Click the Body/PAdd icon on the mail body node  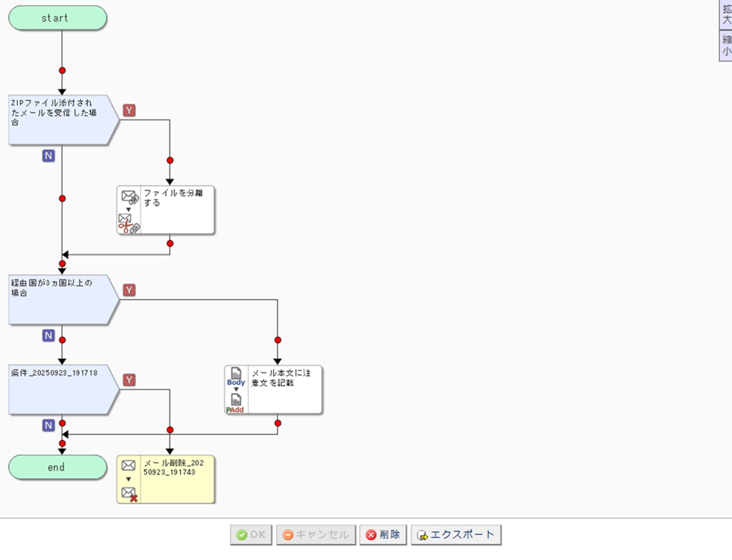click(x=236, y=390)
